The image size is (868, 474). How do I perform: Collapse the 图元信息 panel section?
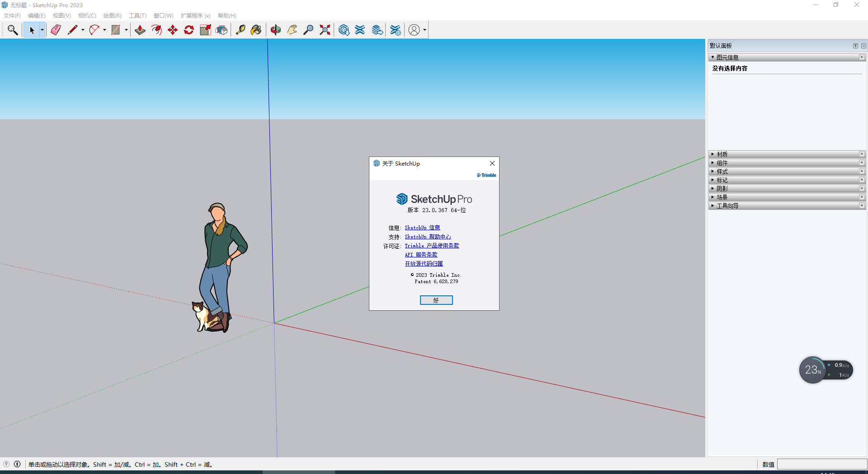pyautogui.click(x=727, y=57)
